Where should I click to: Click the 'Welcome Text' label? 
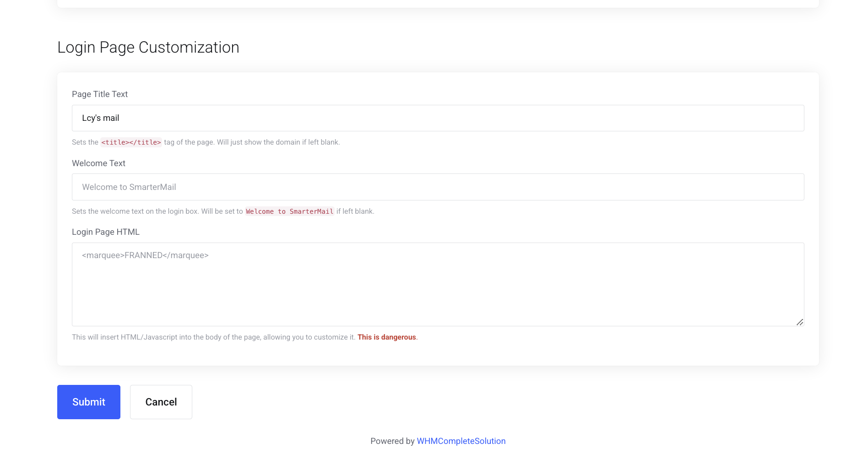(98, 163)
